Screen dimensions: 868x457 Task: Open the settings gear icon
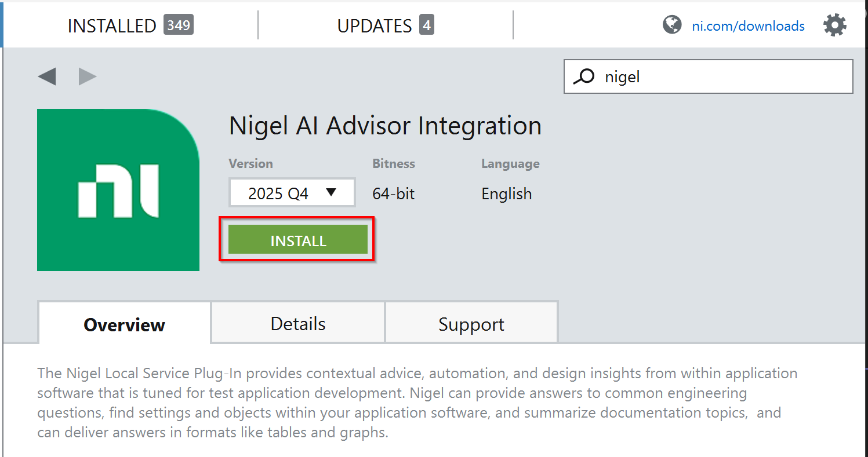[x=834, y=25]
